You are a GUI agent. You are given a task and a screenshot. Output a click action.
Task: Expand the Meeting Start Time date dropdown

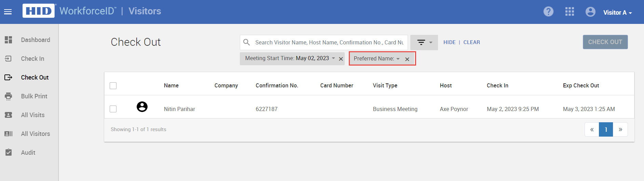333,58
